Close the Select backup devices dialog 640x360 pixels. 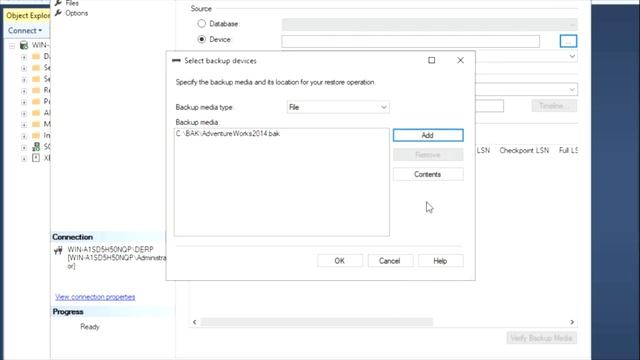pos(460,60)
